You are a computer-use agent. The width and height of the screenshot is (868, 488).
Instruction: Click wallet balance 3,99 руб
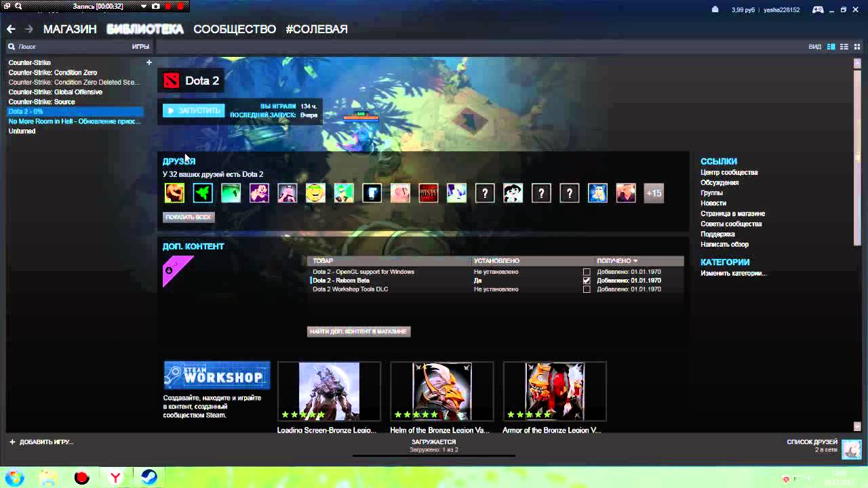point(743,10)
